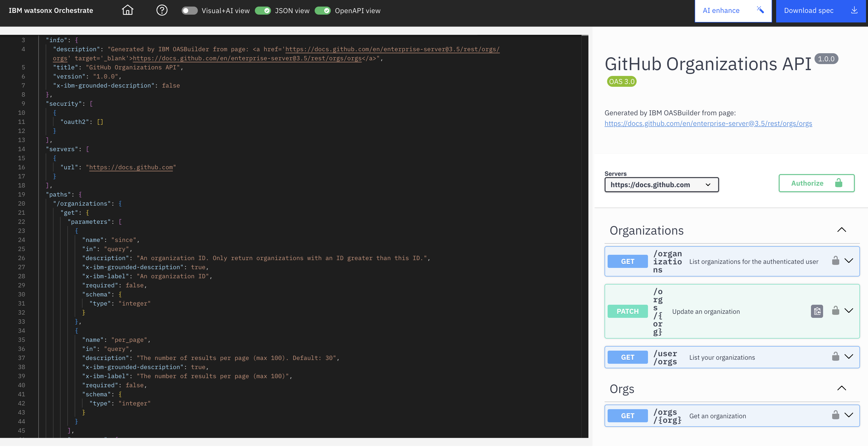Click the 'Update an organization' summary text
Screen dimensions: 868x447
click(x=706, y=312)
